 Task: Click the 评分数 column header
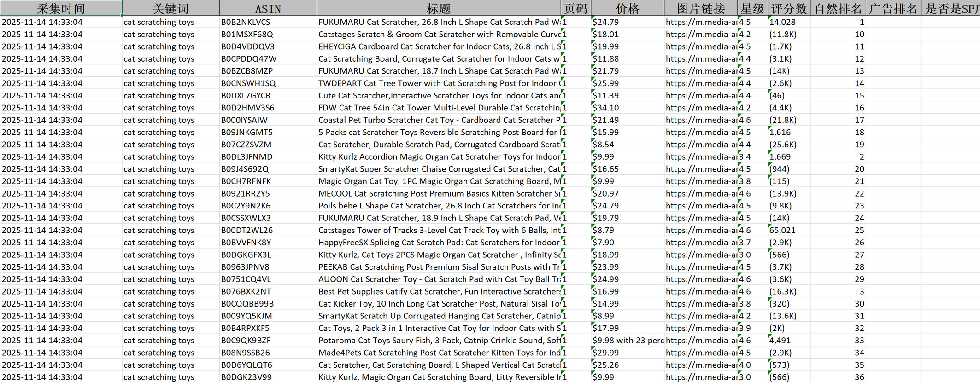(x=789, y=8)
